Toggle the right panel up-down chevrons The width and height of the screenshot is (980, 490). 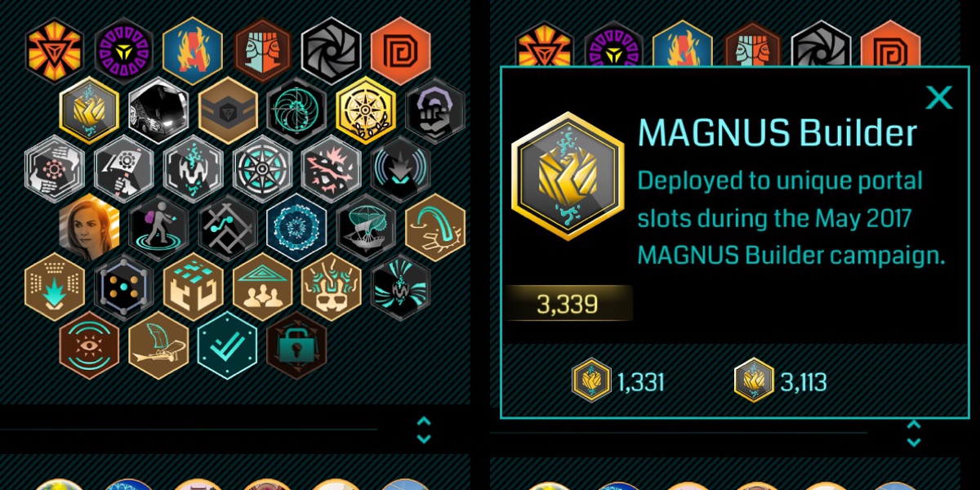pyautogui.click(x=914, y=434)
